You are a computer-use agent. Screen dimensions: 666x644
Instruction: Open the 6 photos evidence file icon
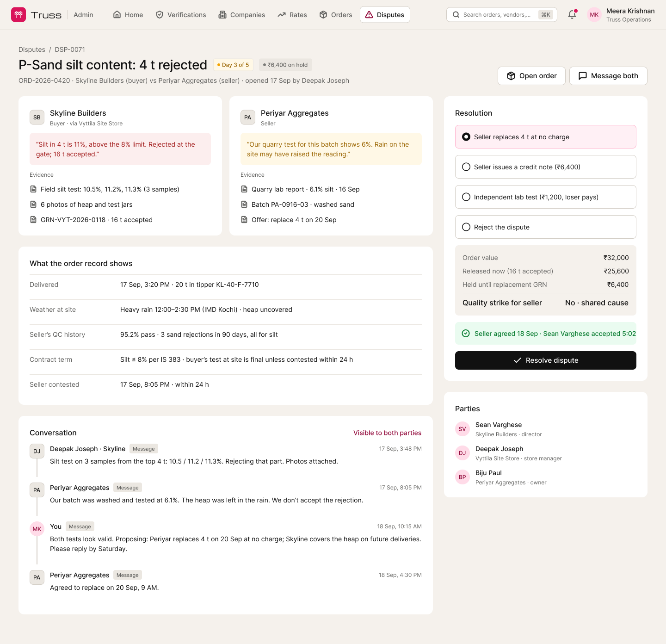point(33,204)
